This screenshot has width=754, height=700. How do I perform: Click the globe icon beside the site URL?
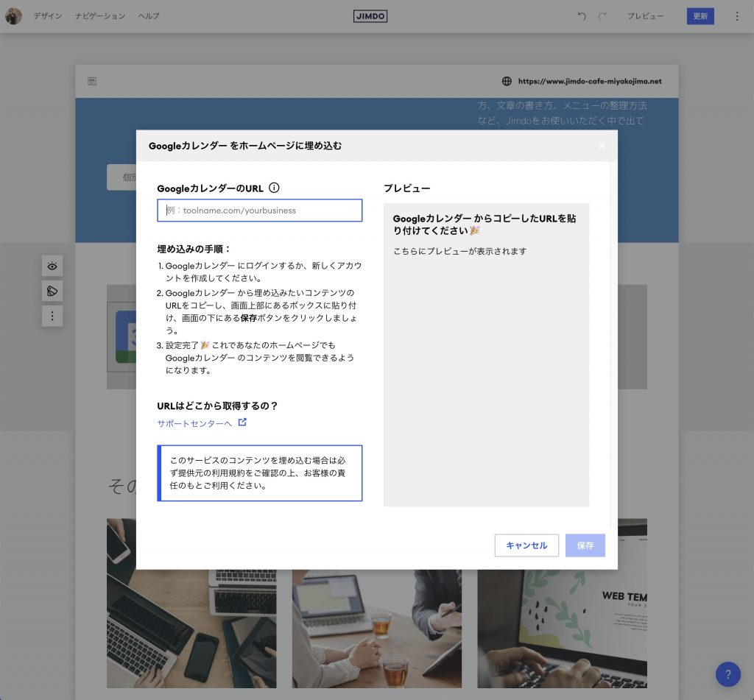(x=507, y=81)
